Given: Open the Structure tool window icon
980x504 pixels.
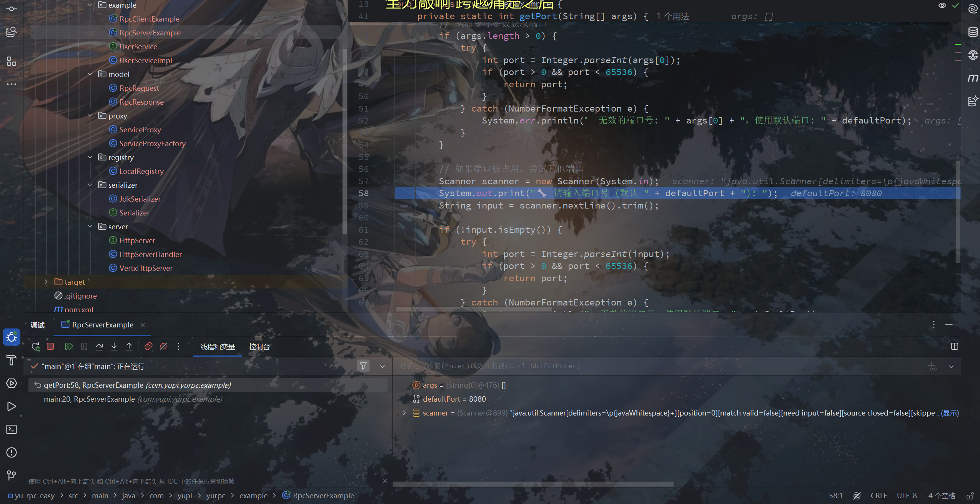Looking at the screenshot, I should (x=12, y=61).
